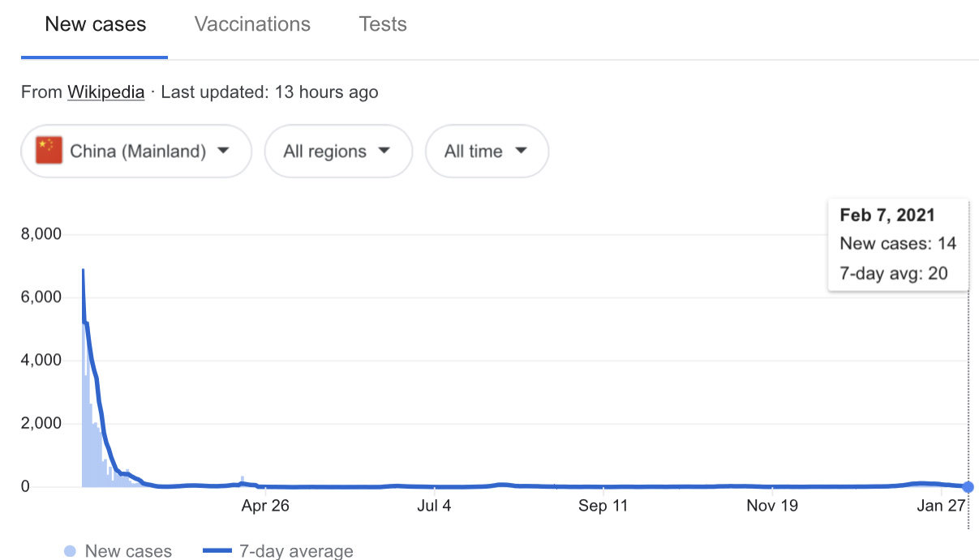Click the peak of the 7-day average line
Screen dimensions: 979x560
[83, 270]
